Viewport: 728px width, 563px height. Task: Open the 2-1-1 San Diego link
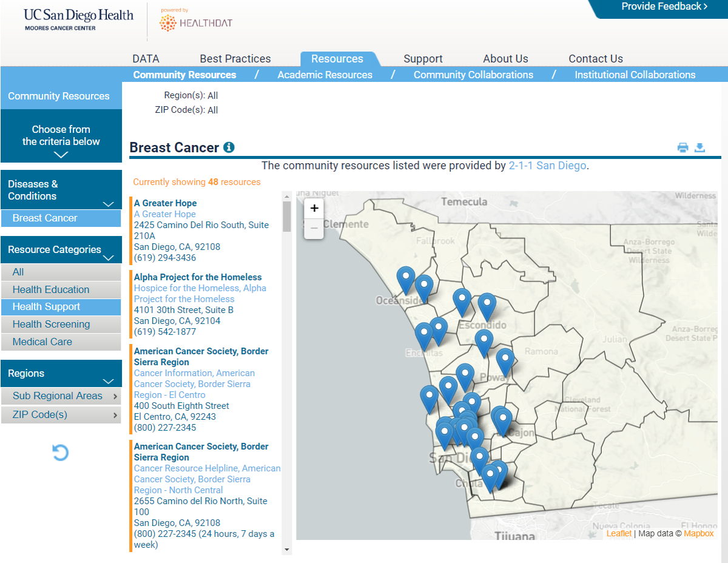tap(547, 166)
